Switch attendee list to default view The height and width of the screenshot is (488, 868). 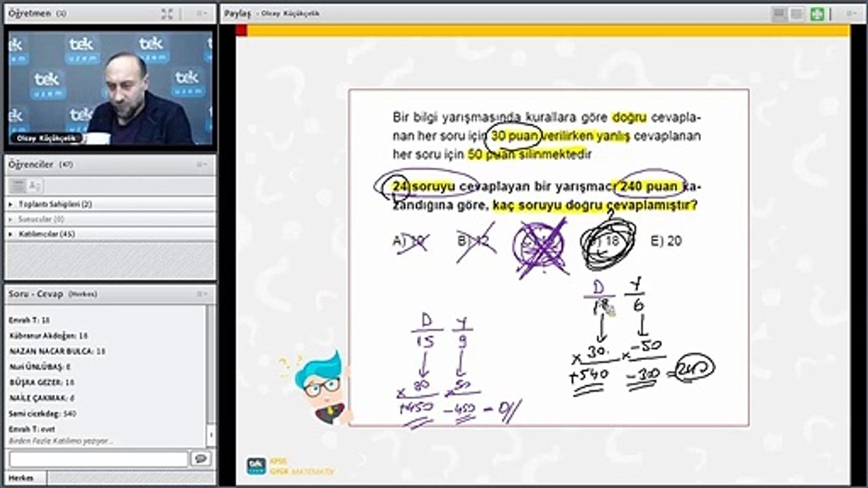pyautogui.click(x=18, y=186)
